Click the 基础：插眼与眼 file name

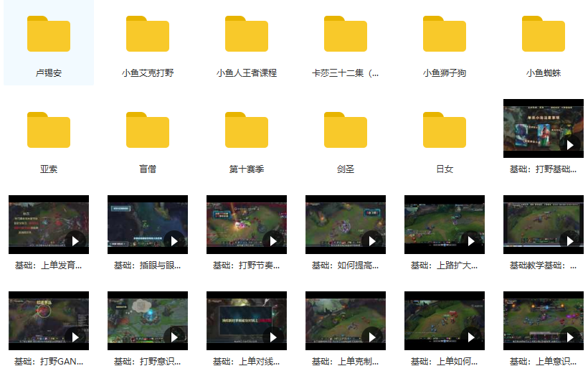tap(148, 266)
